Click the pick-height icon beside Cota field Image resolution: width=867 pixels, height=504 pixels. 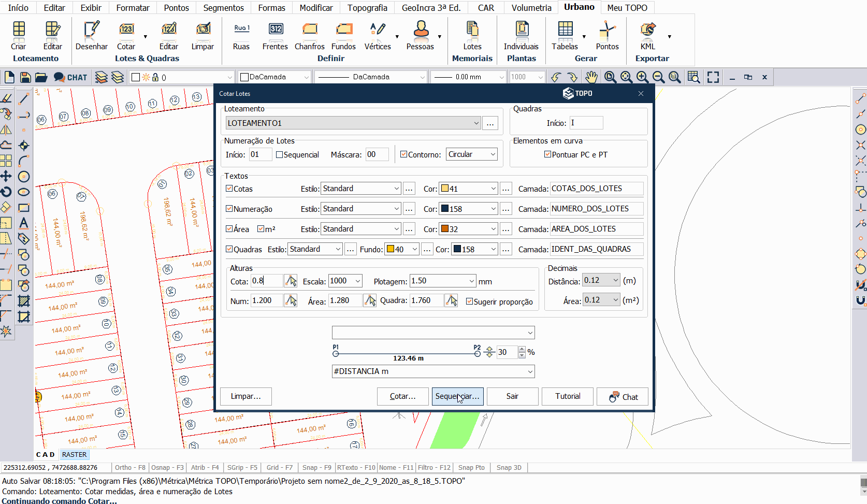point(291,281)
